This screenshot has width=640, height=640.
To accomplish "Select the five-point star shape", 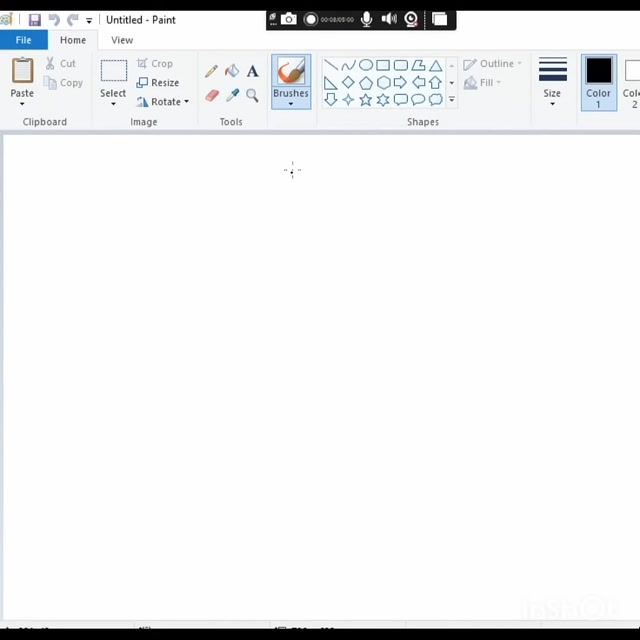I will [x=365, y=100].
